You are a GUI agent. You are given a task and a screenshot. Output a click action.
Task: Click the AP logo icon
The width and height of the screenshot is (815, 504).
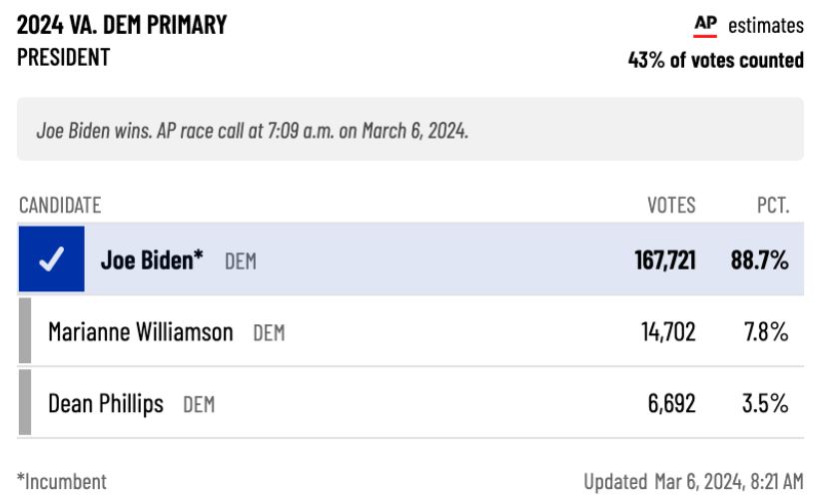705,27
